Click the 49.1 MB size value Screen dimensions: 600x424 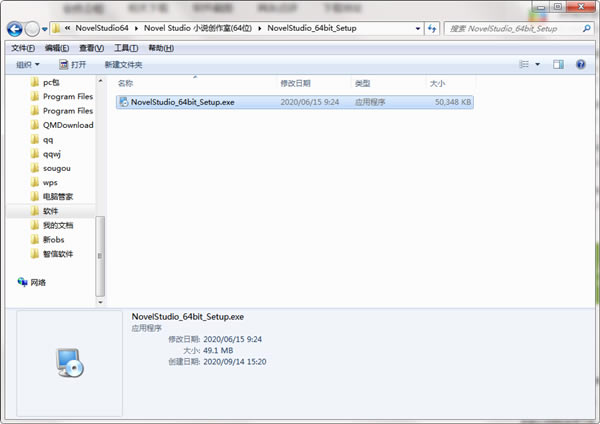tap(218, 350)
